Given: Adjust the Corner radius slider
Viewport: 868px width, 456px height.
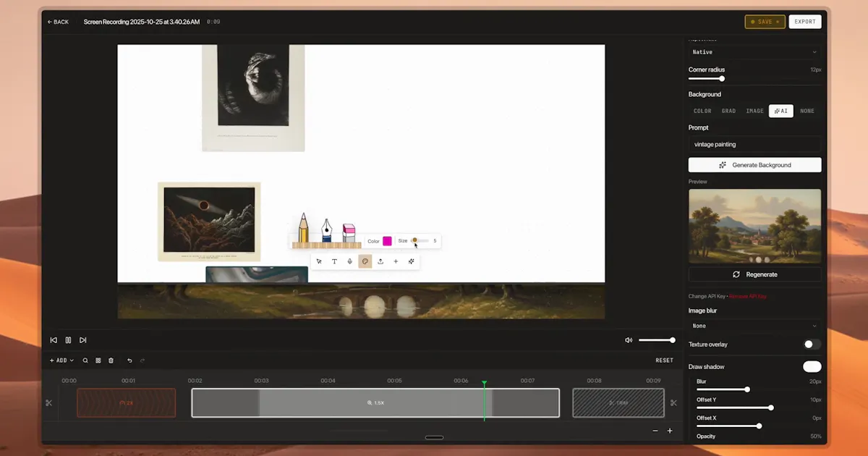Looking at the screenshot, I should tap(706, 79).
